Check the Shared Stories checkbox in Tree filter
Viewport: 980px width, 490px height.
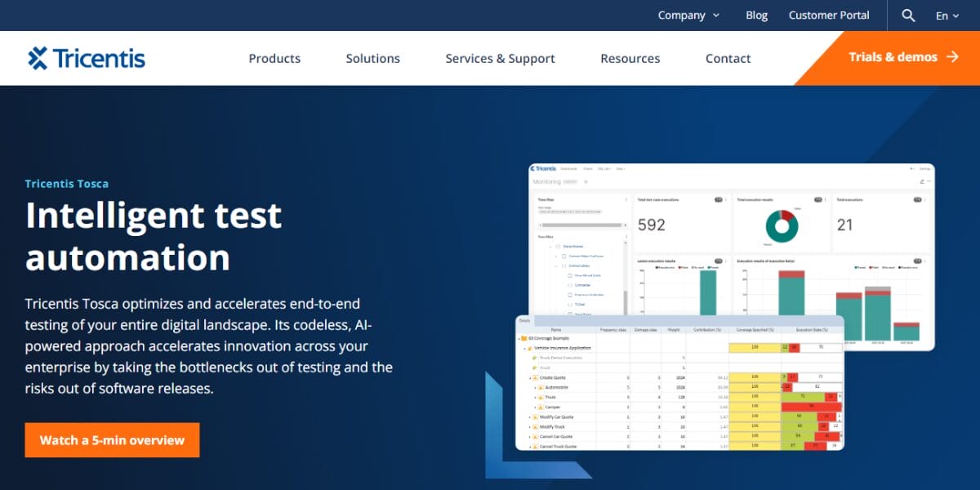pos(557,247)
